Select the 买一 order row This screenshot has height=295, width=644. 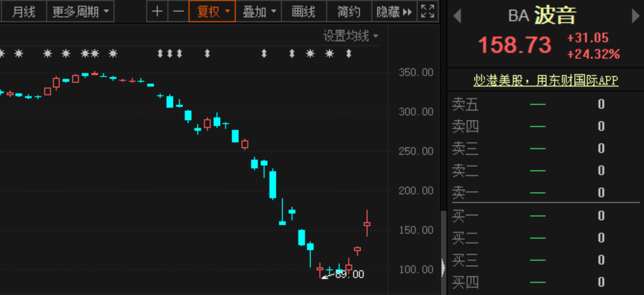545,215
